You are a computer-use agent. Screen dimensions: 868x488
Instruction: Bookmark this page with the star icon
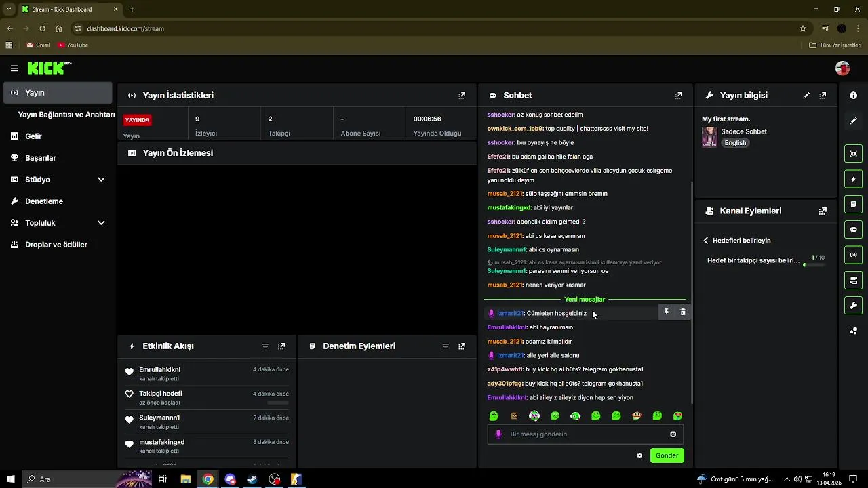(803, 28)
